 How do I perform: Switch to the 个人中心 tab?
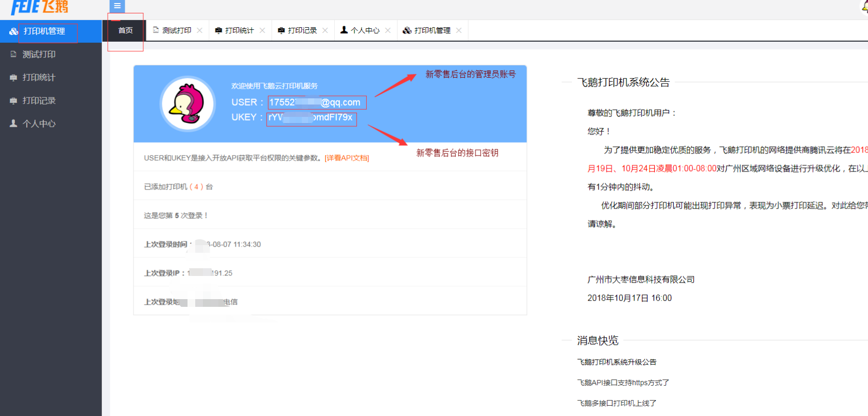point(365,30)
